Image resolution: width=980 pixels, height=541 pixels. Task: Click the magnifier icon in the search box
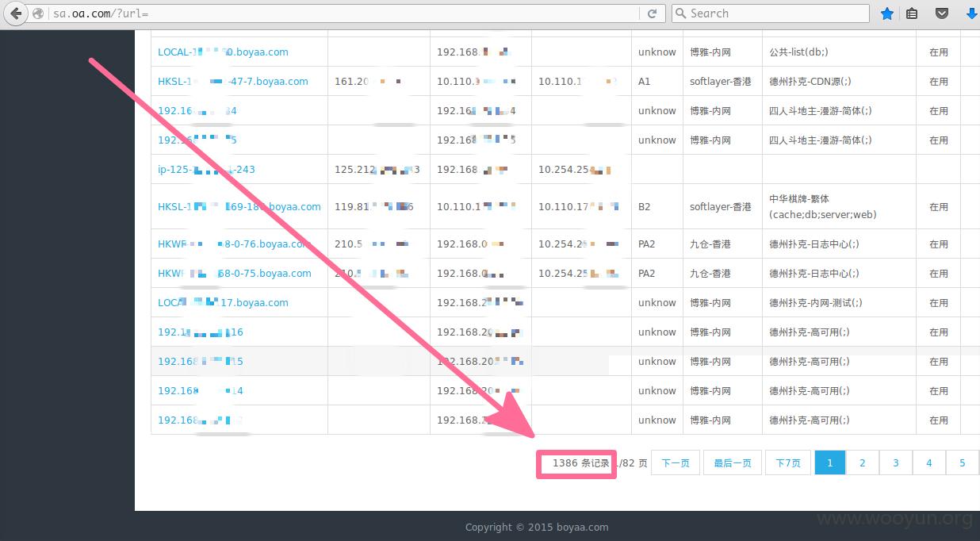(x=680, y=13)
